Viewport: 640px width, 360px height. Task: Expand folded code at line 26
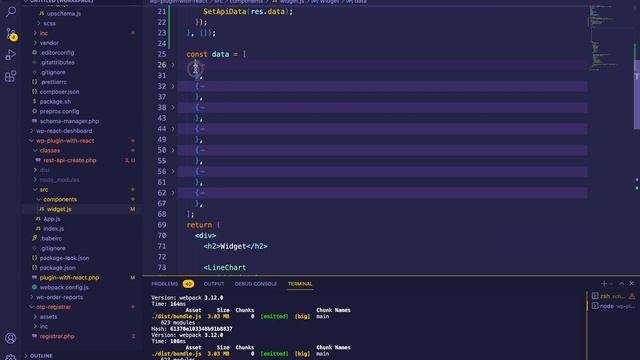point(173,65)
